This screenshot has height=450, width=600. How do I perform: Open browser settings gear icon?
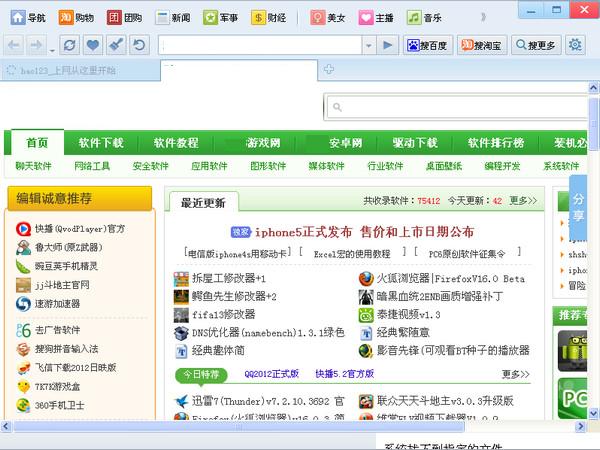pos(575,45)
